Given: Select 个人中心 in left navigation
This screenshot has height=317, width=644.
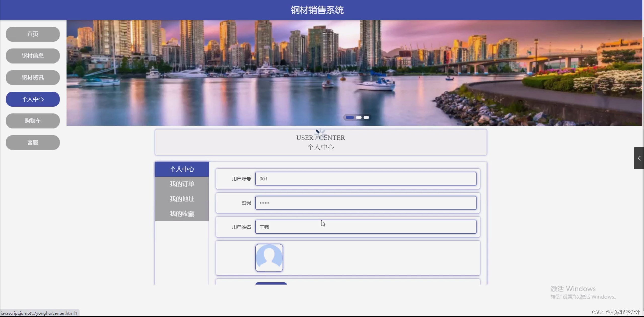Looking at the screenshot, I should [33, 99].
